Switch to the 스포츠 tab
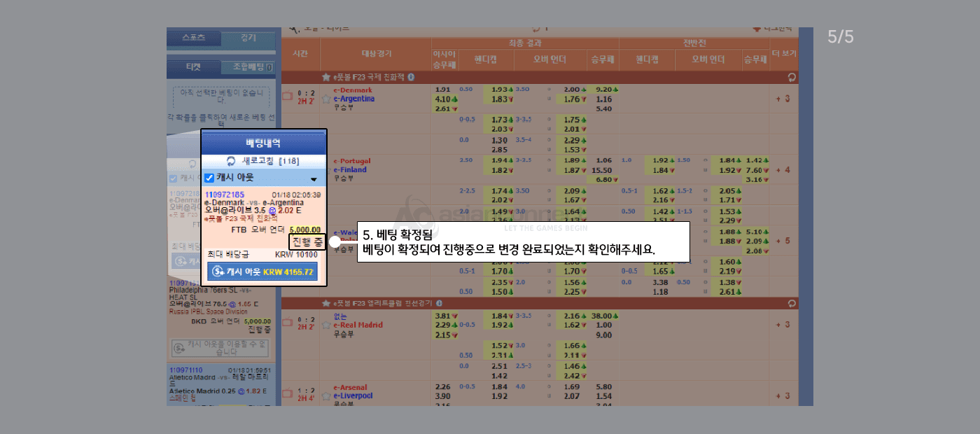Image resolution: width=980 pixels, height=434 pixels. (193, 38)
